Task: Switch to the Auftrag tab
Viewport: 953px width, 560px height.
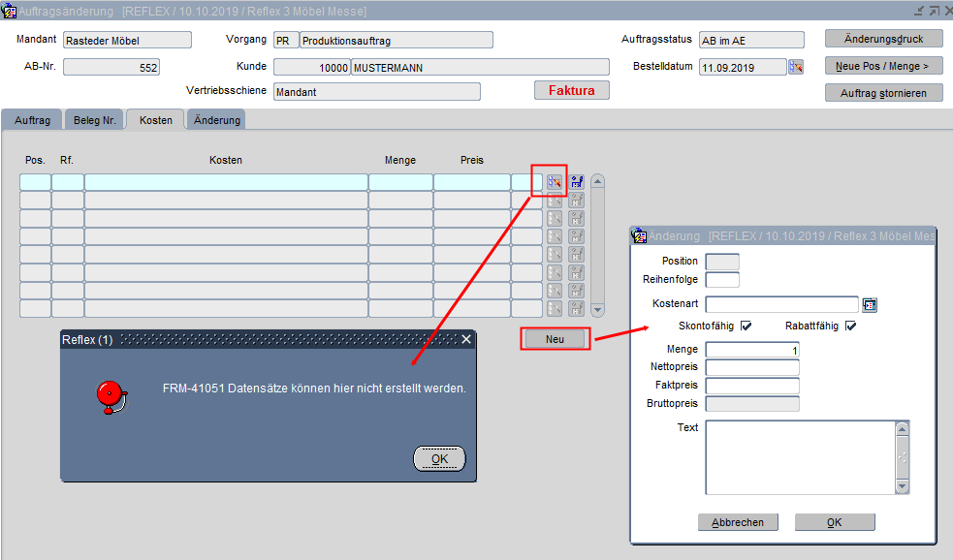Action: [x=32, y=120]
